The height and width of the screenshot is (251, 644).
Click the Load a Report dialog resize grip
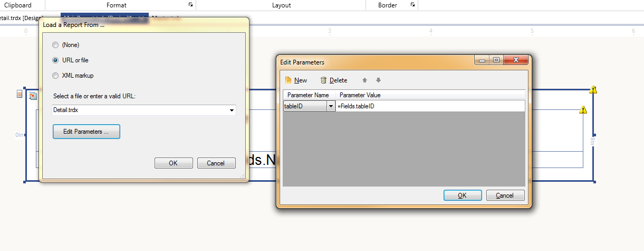coord(243,176)
